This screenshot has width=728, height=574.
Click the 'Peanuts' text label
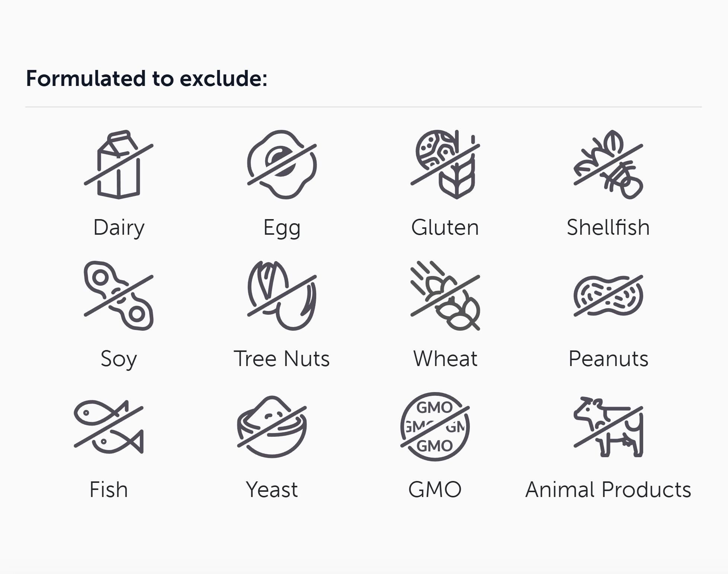point(608,359)
